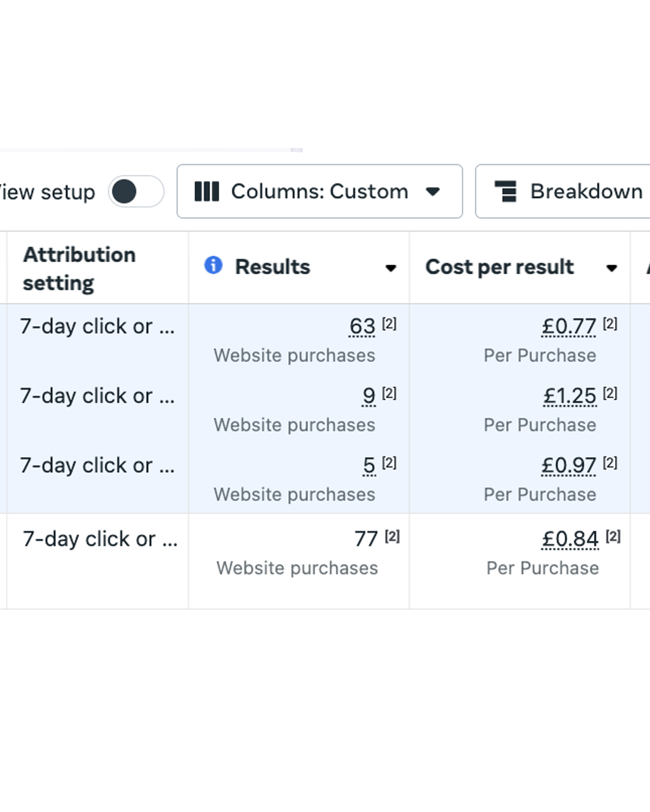Toggle the View setup switch
This screenshot has height=812, width=650.
135,192
